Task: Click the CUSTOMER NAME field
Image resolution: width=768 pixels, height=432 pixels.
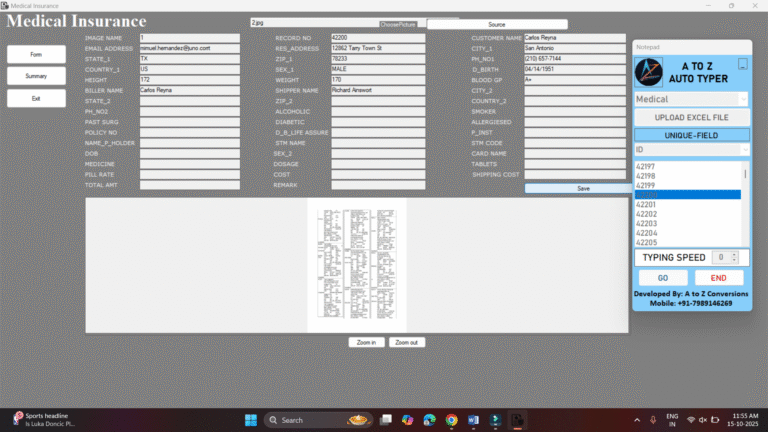Action: (575, 38)
